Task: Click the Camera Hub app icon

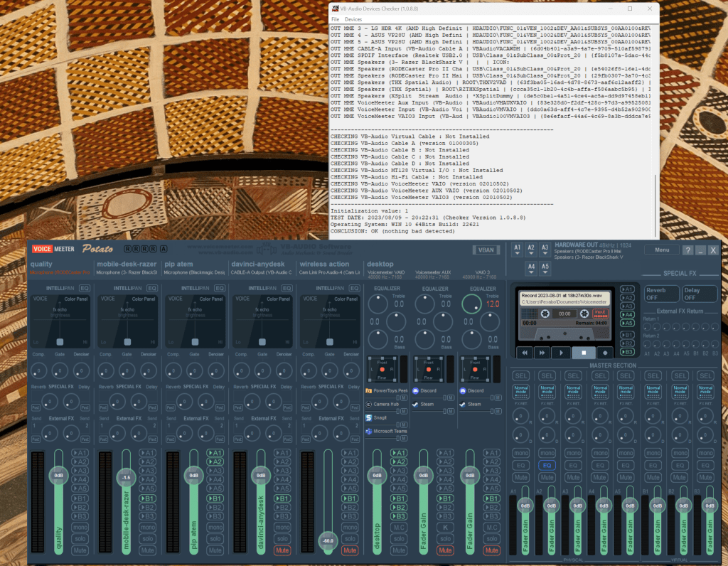Action: coord(369,405)
